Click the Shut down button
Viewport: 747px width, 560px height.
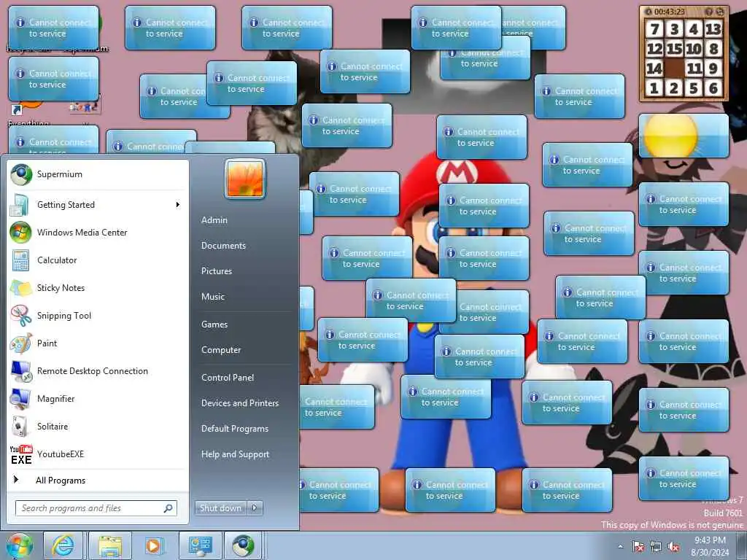[x=220, y=508]
